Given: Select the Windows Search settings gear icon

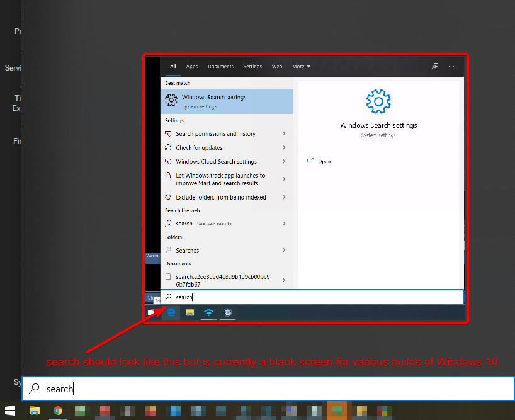Looking at the screenshot, I should pos(170,99).
